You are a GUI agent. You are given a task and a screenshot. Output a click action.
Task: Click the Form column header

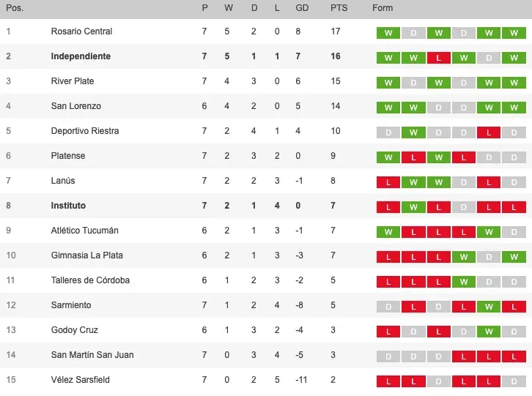point(383,8)
